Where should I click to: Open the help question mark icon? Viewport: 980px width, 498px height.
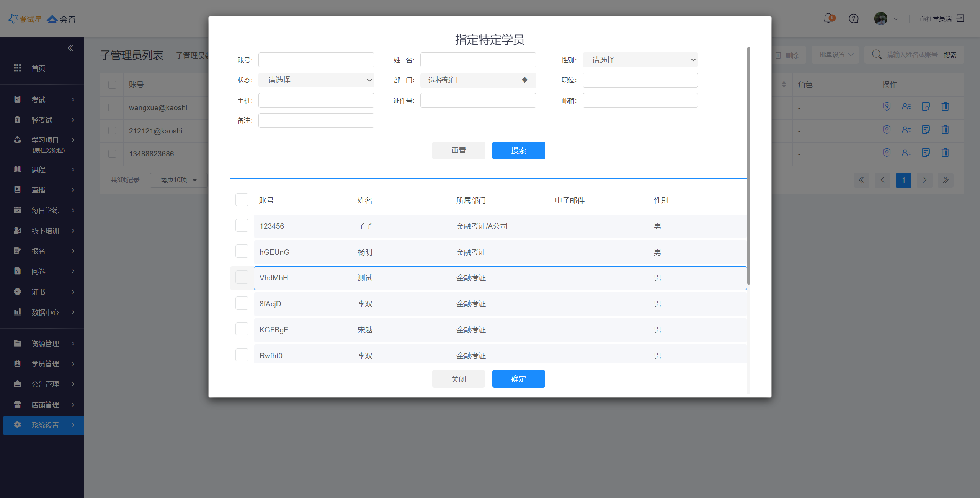853,18
